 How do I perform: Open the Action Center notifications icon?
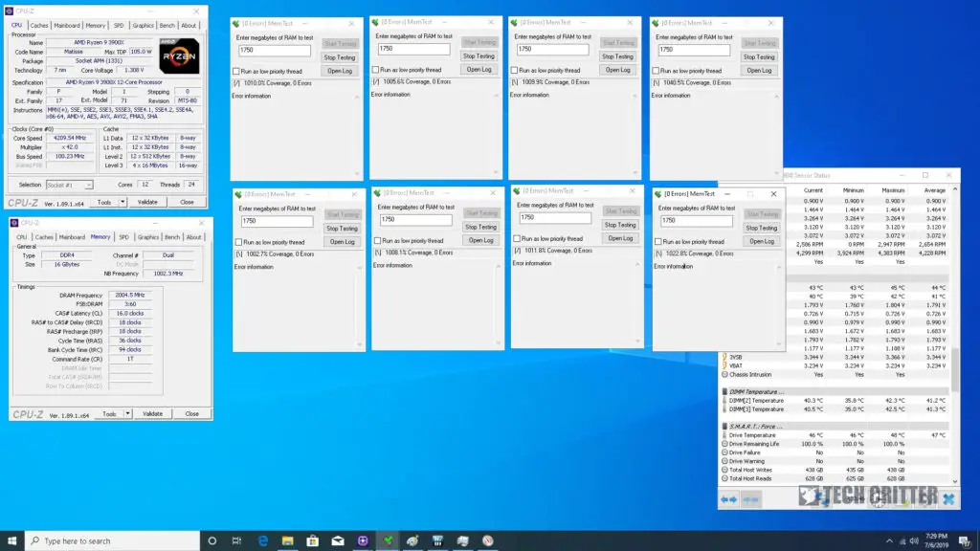click(965, 541)
